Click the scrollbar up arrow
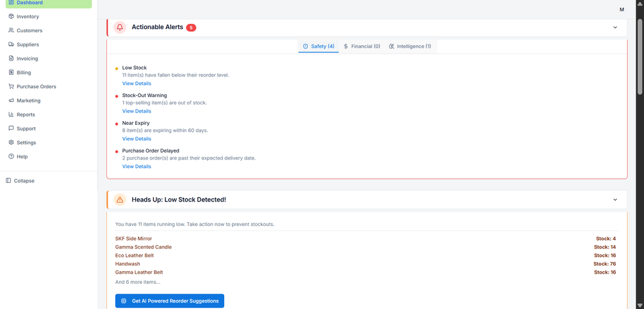This screenshot has height=309, width=644. (639, 3)
